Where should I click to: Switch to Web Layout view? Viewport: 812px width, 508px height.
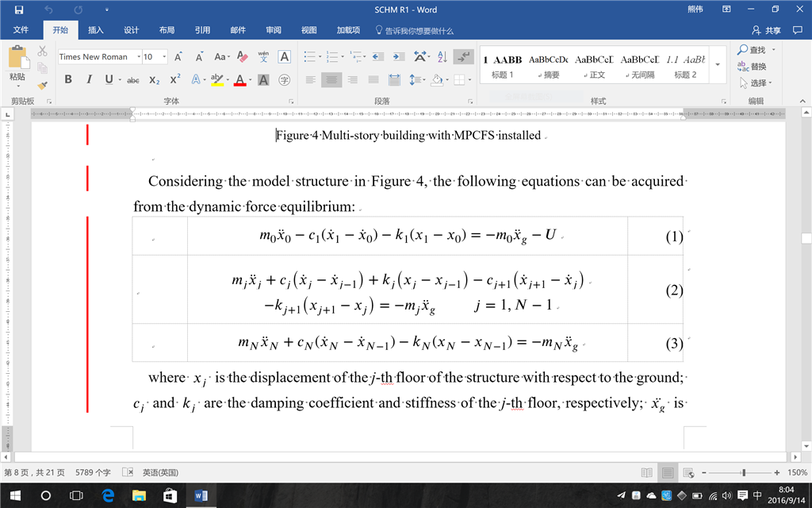(x=689, y=473)
